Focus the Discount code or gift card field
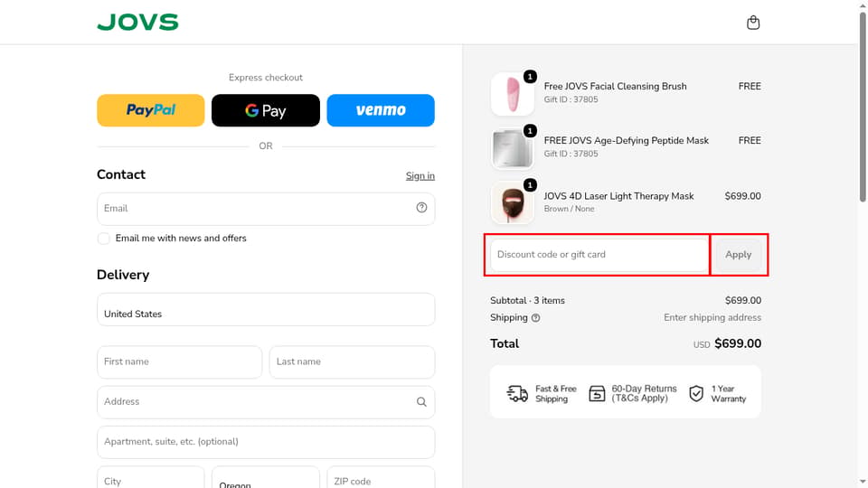Image resolution: width=868 pixels, height=488 pixels. [x=599, y=255]
